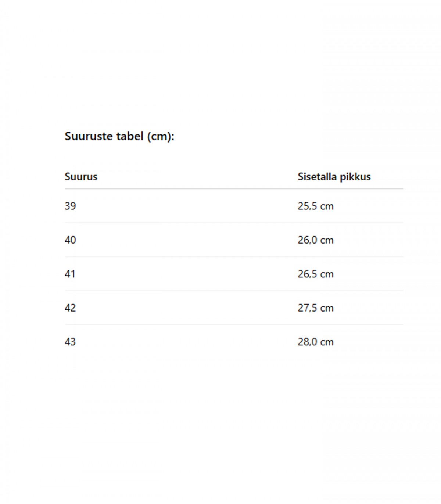Select the 28,0 cm insole length
The image size is (441, 504).
point(316,342)
